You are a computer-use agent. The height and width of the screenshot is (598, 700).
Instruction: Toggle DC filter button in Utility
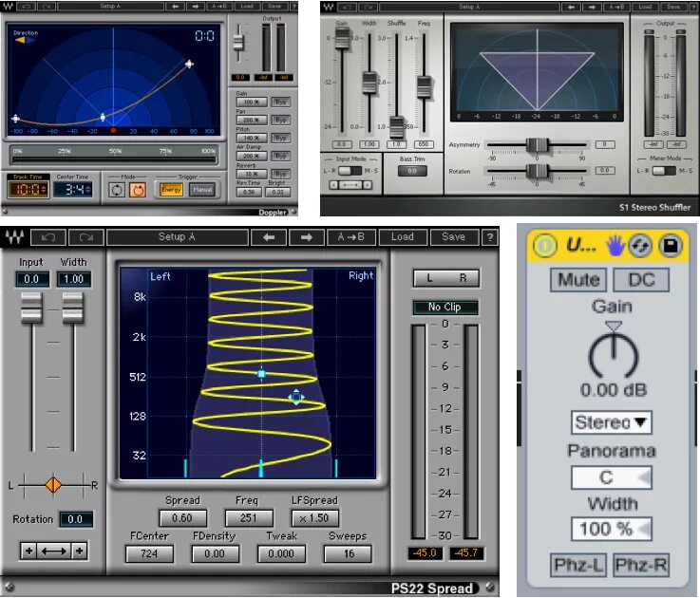tap(641, 280)
